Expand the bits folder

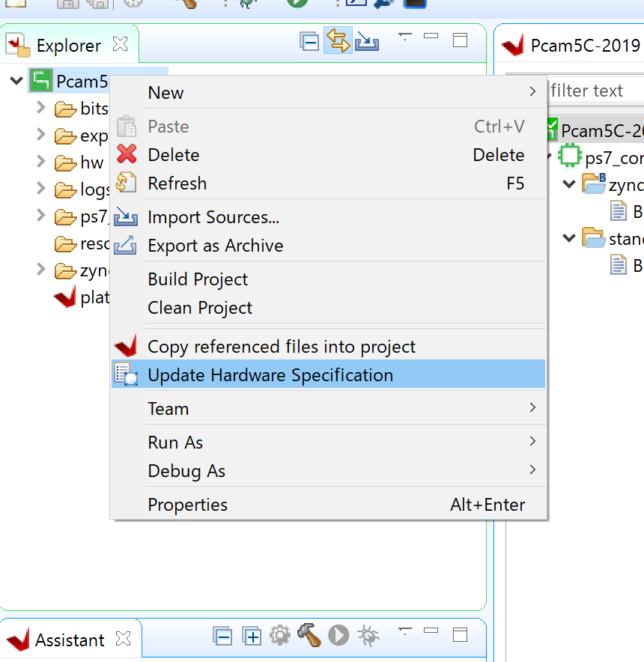[41, 108]
